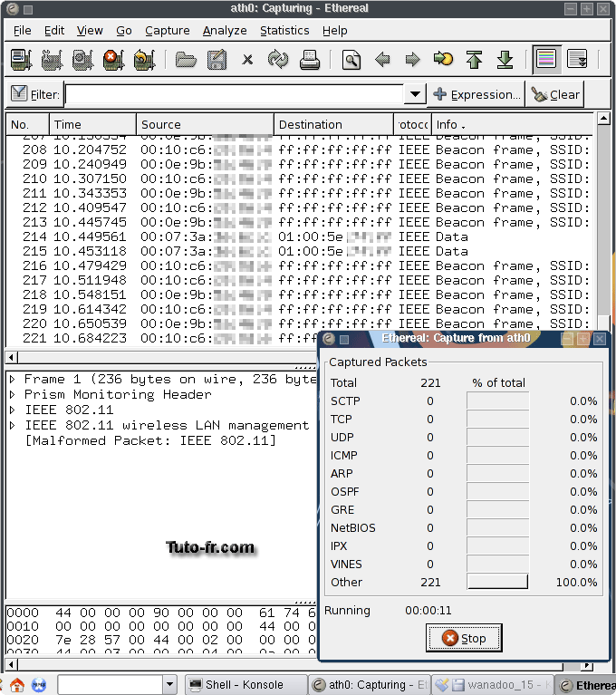Toggle packet list colorize icon

tap(546, 59)
